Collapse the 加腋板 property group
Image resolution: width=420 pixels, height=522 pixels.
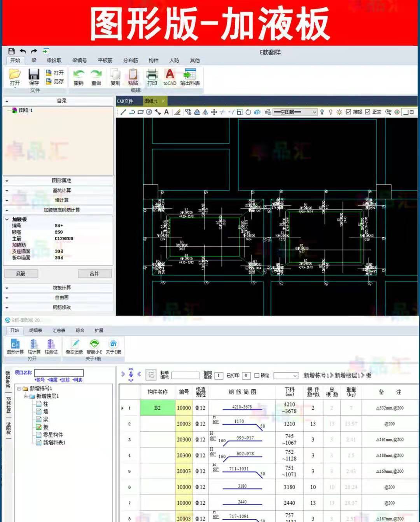tap(7, 219)
